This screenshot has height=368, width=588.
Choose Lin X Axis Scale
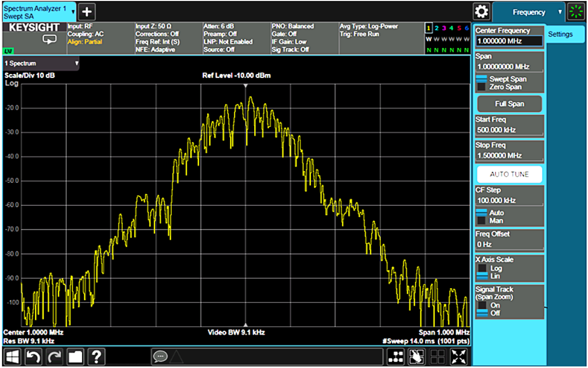489,276
